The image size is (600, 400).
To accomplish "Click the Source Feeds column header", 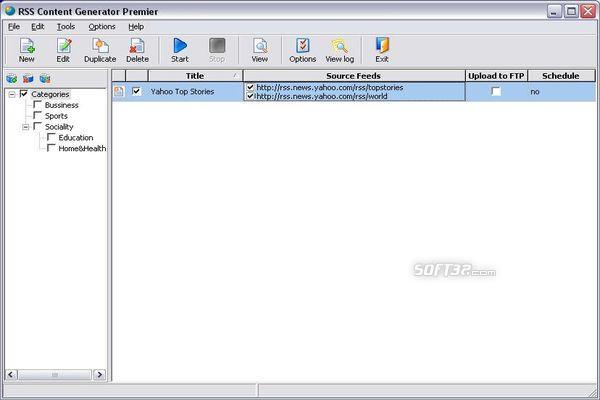I will pos(354,76).
